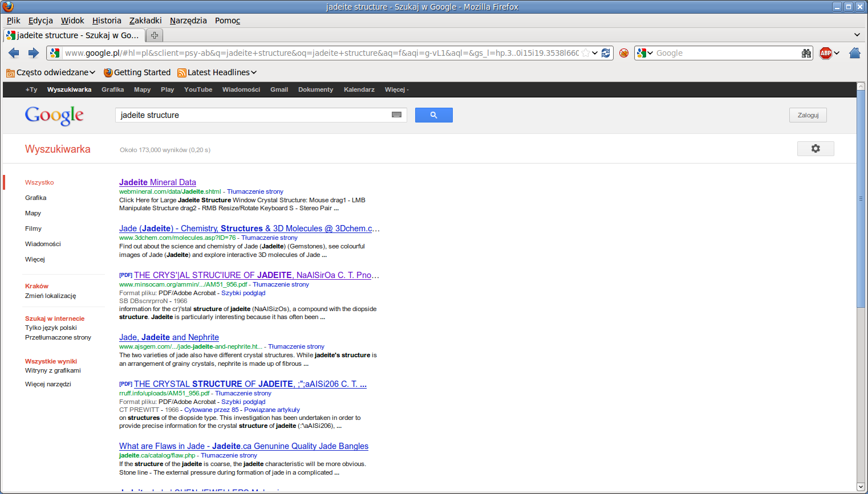
Task: Select Witryny z grafikami option
Action: click(x=53, y=370)
